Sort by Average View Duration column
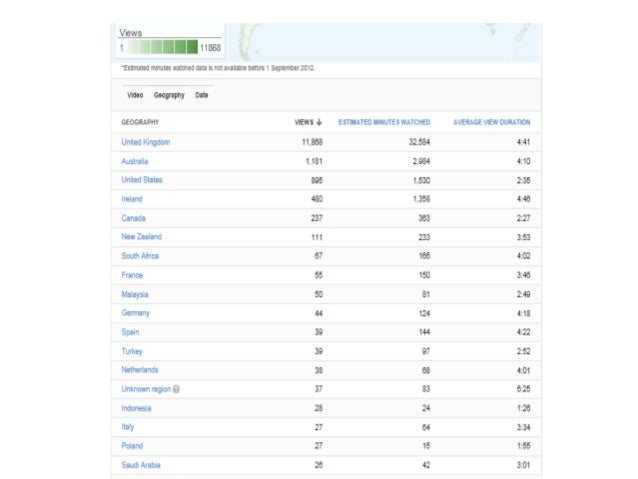Image resolution: width=638 pixels, height=479 pixels. 492,122
